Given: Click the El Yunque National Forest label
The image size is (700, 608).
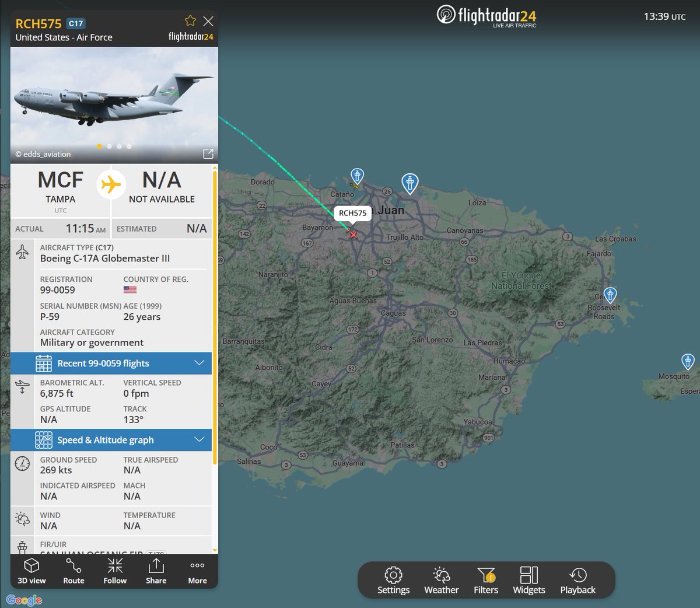Looking at the screenshot, I should (521, 280).
